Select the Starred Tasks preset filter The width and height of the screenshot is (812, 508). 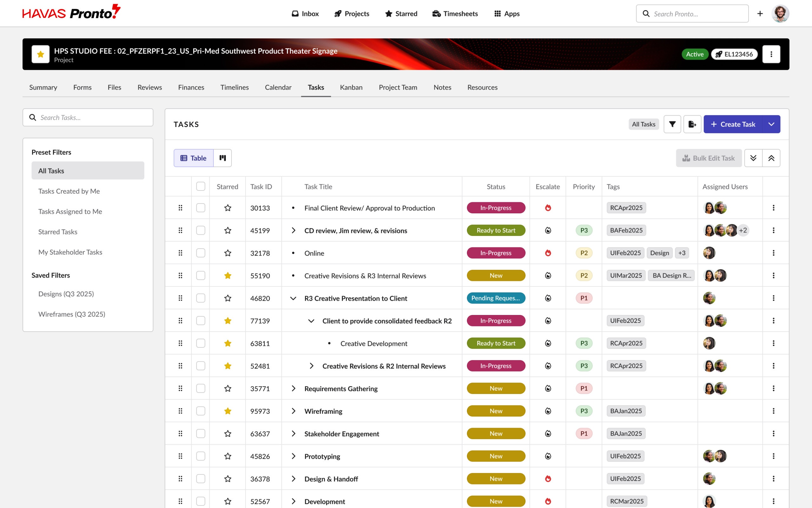88,232
